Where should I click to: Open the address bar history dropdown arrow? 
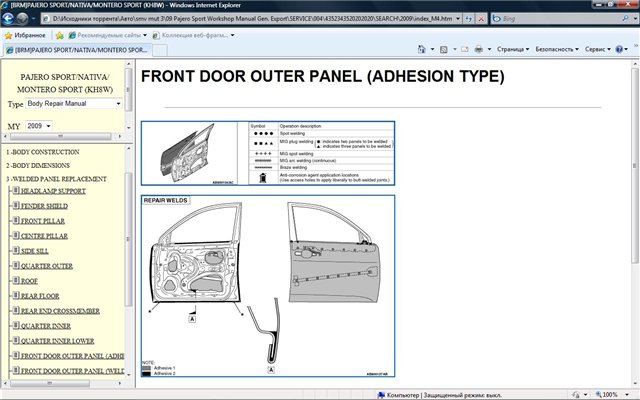(458, 19)
